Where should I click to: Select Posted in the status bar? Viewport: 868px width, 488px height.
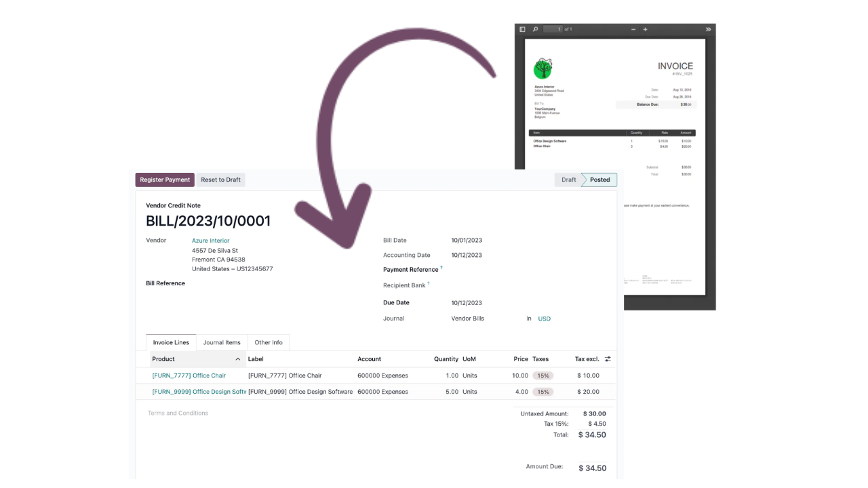(x=599, y=180)
